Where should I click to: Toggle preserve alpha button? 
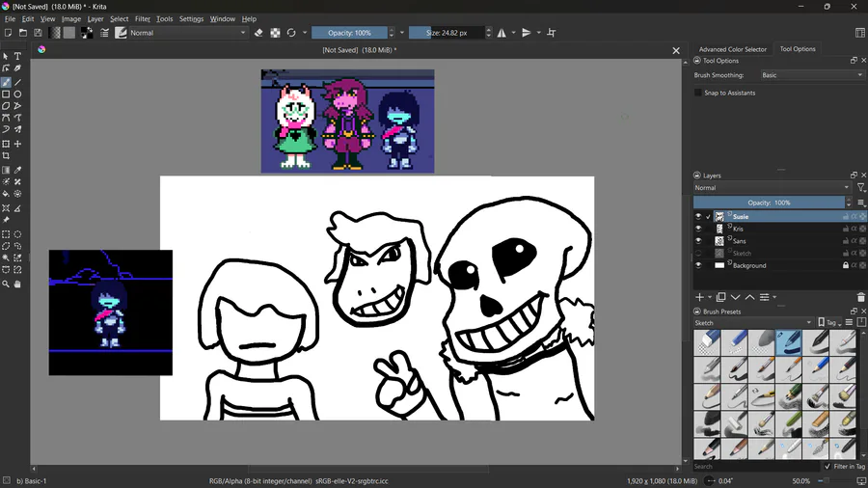[x=275, y=33]
